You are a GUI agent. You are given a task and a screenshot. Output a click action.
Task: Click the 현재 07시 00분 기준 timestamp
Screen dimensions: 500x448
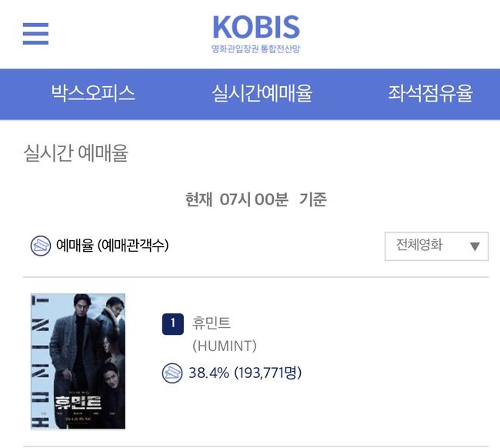[256, 199]
